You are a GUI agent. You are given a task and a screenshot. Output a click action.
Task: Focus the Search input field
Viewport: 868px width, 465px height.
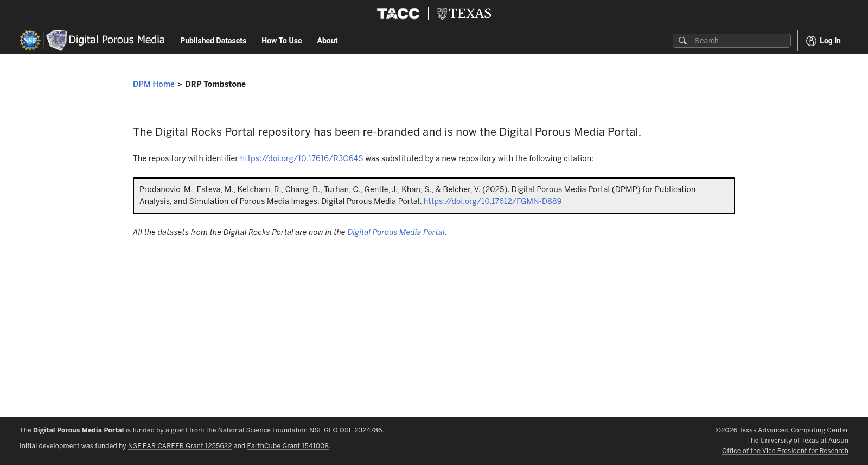(732, 41)
